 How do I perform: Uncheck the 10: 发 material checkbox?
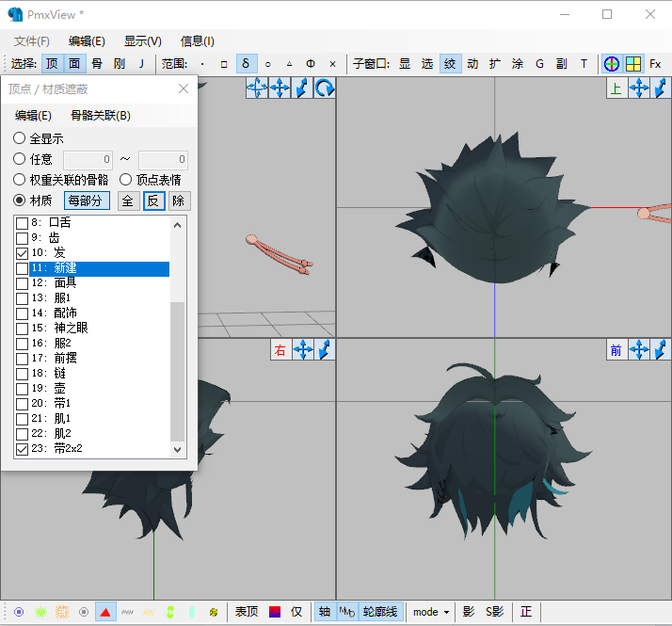[22, 253]
